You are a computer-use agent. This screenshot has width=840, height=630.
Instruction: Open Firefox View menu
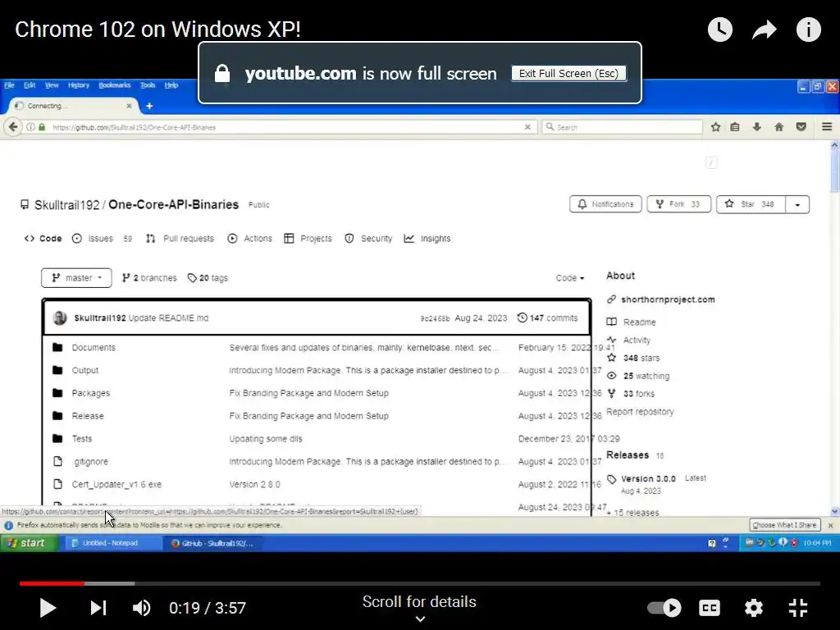52,85
